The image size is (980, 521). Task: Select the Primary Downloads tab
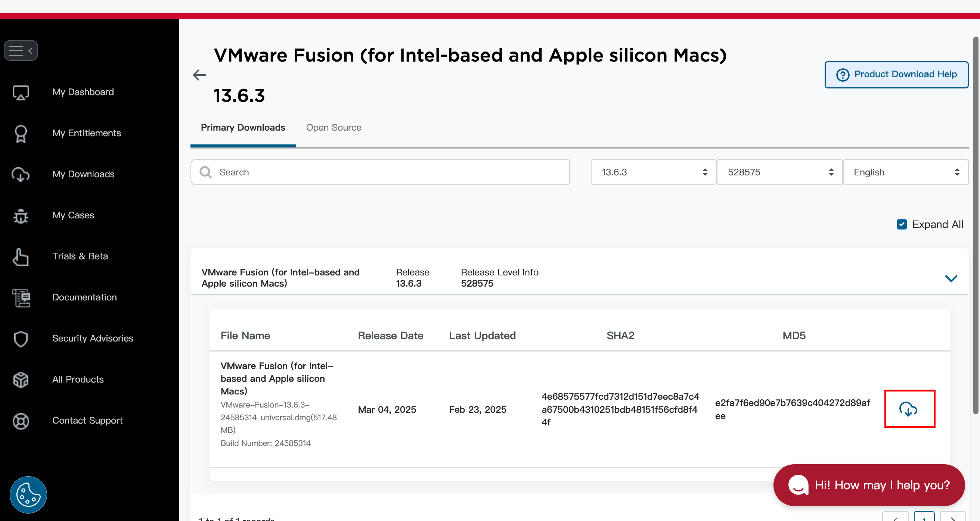(x=243, y=128)
